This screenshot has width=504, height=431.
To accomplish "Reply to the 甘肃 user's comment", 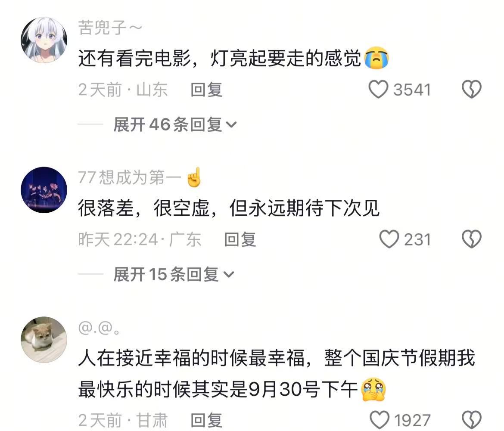I will pyautogui.click(x=206, y=420).
